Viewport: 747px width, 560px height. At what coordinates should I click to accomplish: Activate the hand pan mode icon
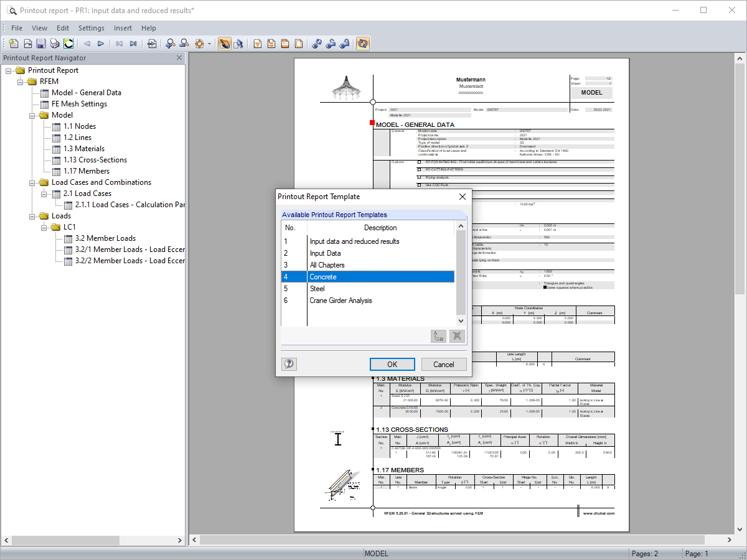(224, 44)
